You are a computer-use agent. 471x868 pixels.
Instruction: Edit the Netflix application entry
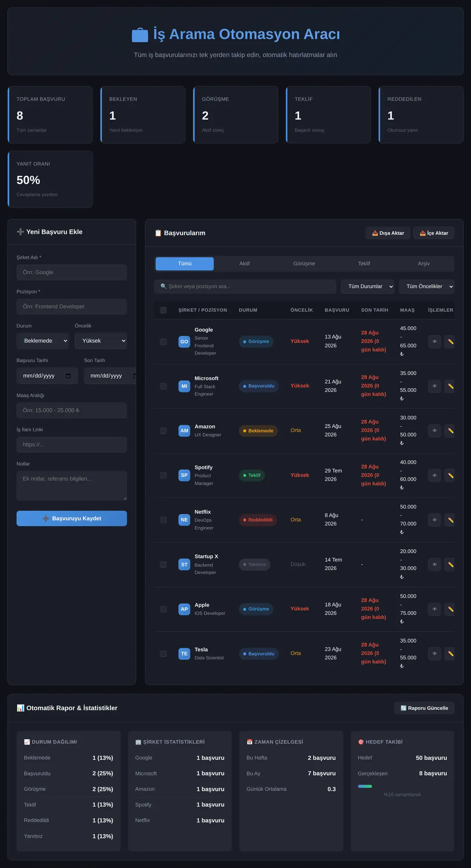click(450, 520)
